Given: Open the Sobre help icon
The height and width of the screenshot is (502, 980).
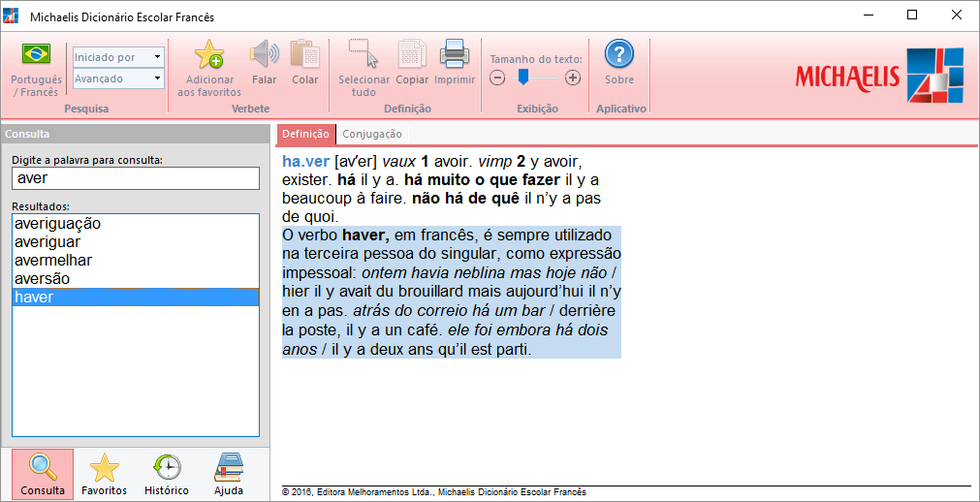Looking at the screenshot, I should [x=619, y=54].
